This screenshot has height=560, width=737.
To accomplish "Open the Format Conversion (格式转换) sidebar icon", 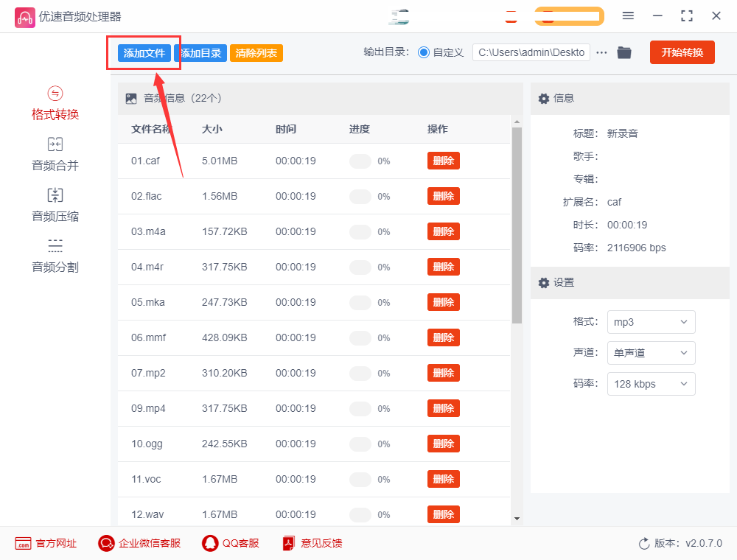I will coord(55,94).
